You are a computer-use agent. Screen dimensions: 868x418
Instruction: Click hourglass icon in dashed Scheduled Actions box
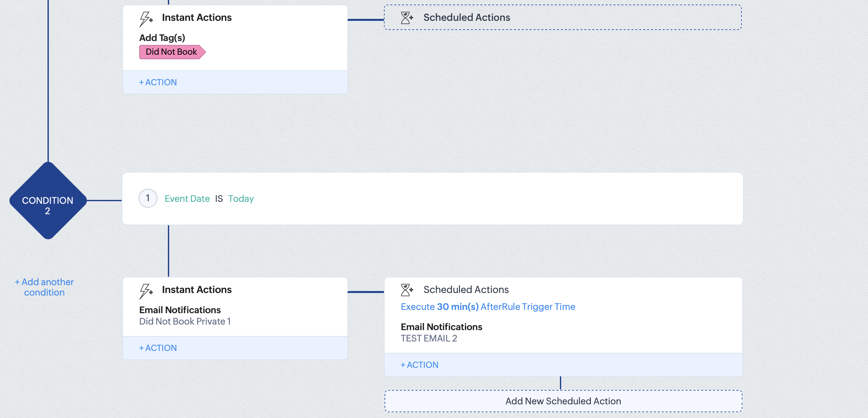[x=407, y=18]
